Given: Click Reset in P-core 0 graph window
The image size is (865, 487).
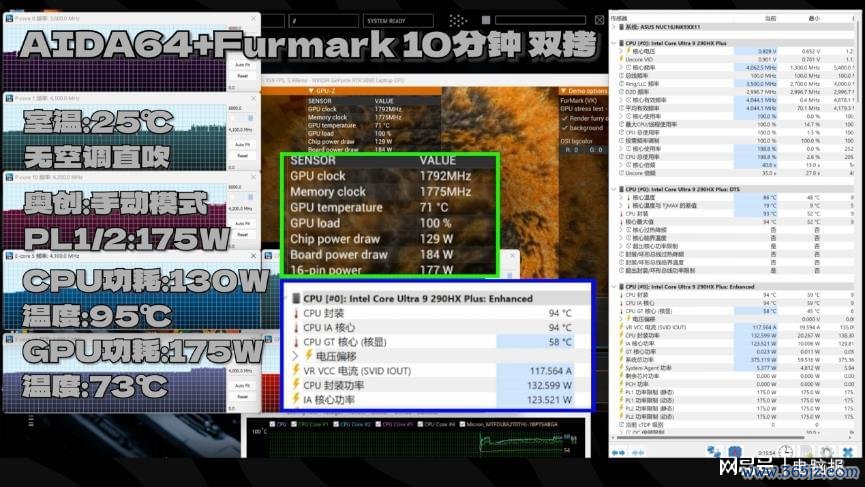Looking at the screenshot, I should 243,76.
